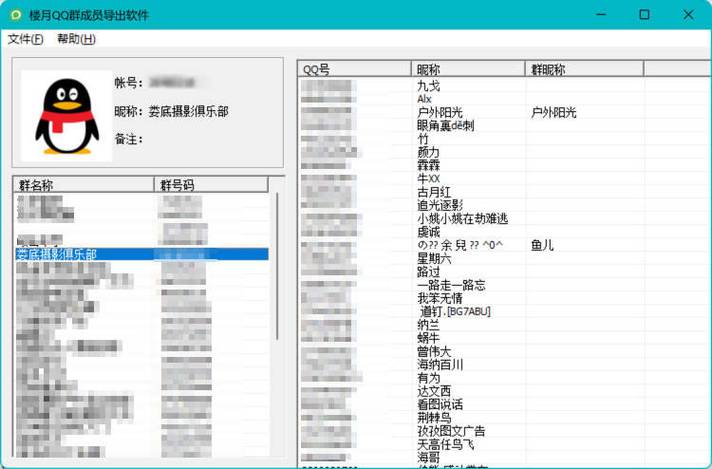Select member 蜗牛
The width and height of the screenshot is (712, 469).
click(x=428, y=338)
